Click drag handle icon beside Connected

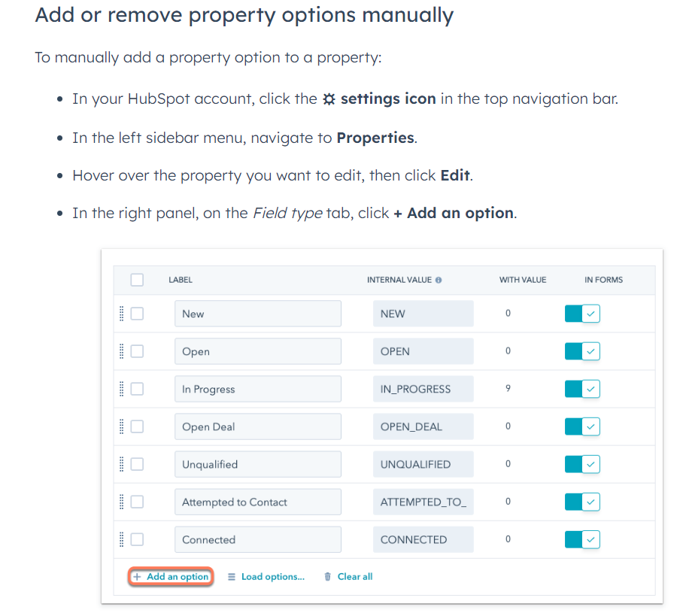point(122,539)
